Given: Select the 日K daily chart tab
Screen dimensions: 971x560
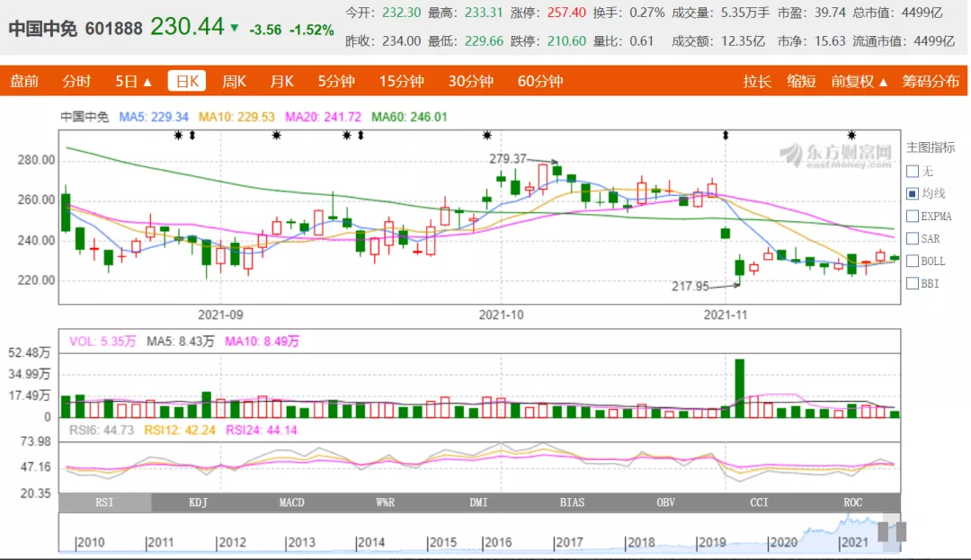Looking at the screenshot, I should click(187, 81).
